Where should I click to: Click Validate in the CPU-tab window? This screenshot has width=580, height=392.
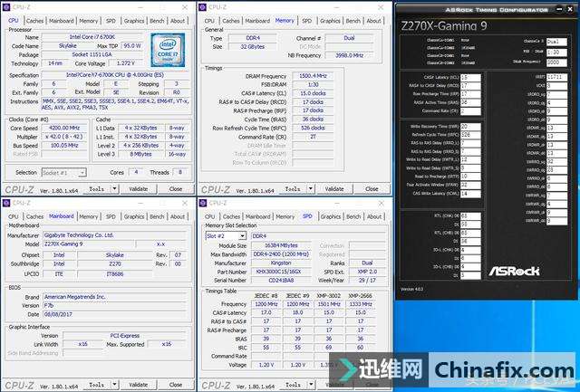(139, 189)
